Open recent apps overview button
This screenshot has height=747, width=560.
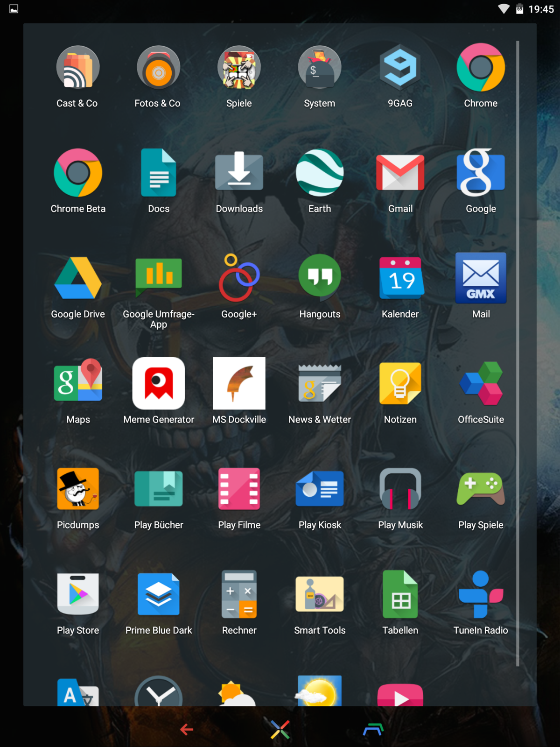(x=373, y=730)
